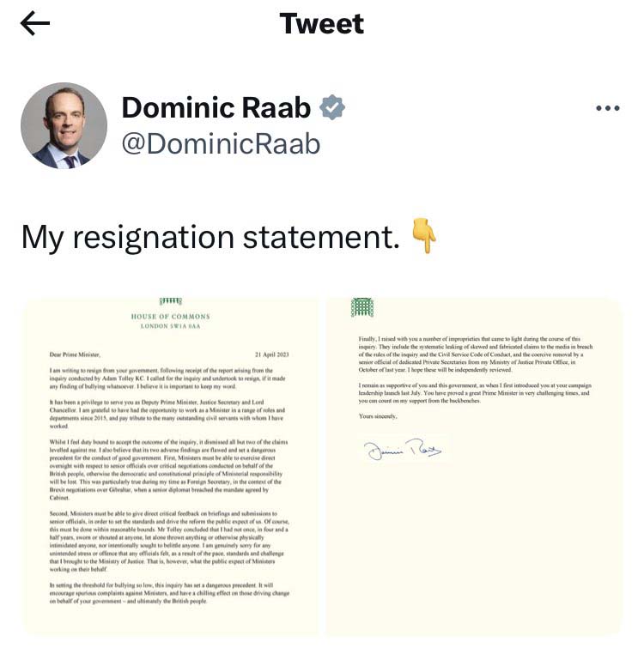
Task: Tap the blue verified badge icon
Action: pos(332,108)
